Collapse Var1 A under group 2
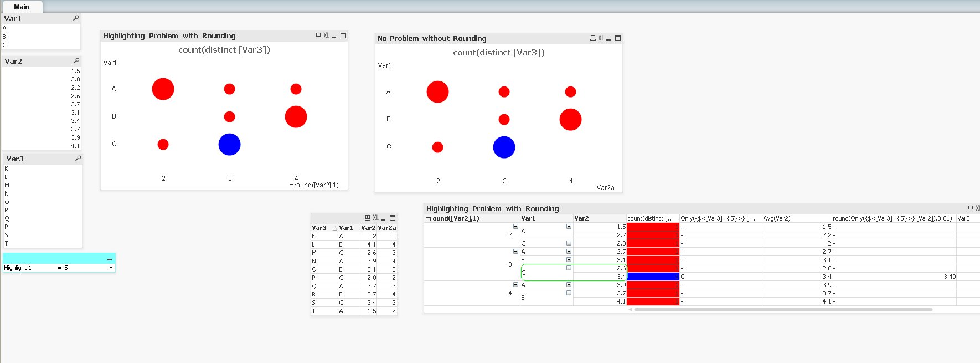Image resolution: width=980 pixels, height=363 pixels. [x=569, y=227]
